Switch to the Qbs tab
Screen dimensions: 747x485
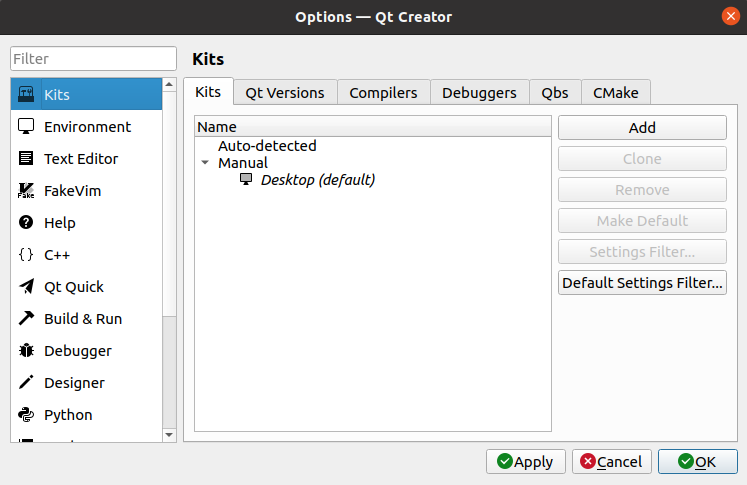(555, 92)
